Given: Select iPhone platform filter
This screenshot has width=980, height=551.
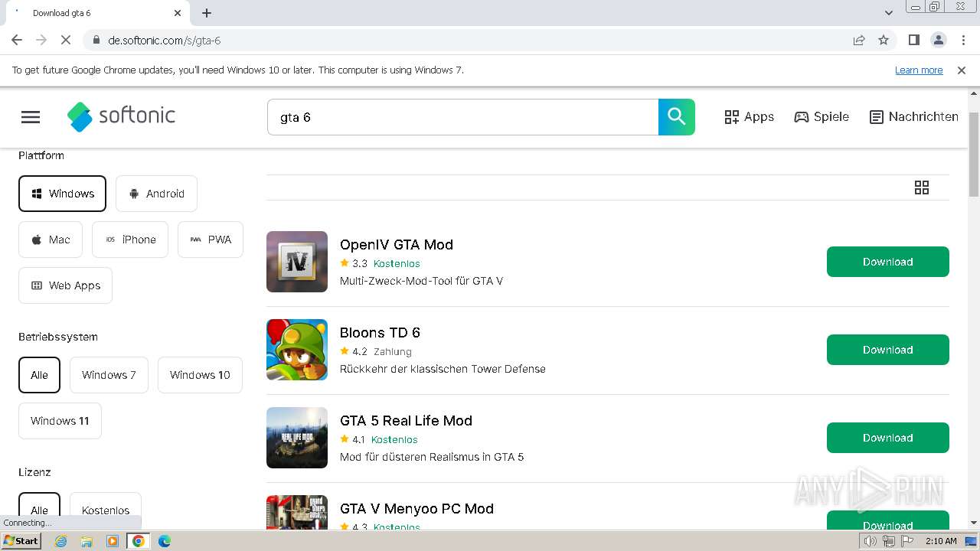Looking at the screenshot, I should [130, 240].
